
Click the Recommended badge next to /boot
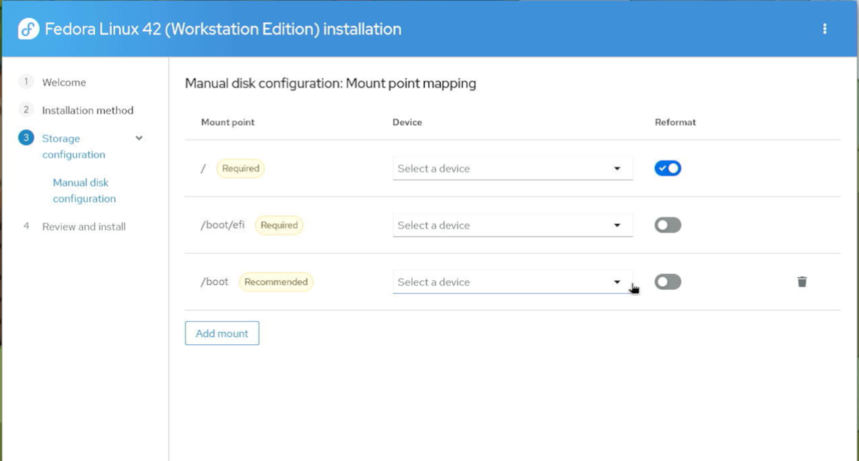276,282
